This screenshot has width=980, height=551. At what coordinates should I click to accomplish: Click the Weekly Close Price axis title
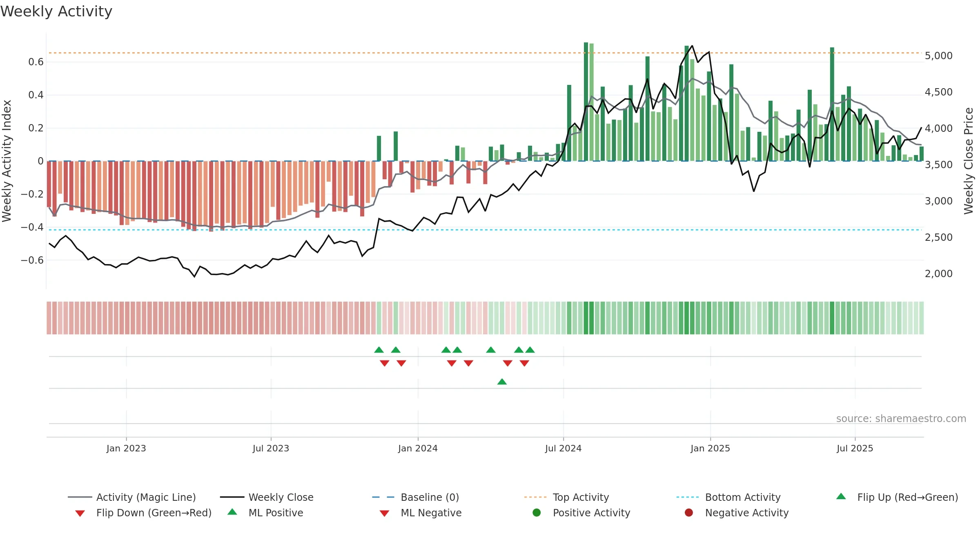pyautogui.click(x=969, y=161)
